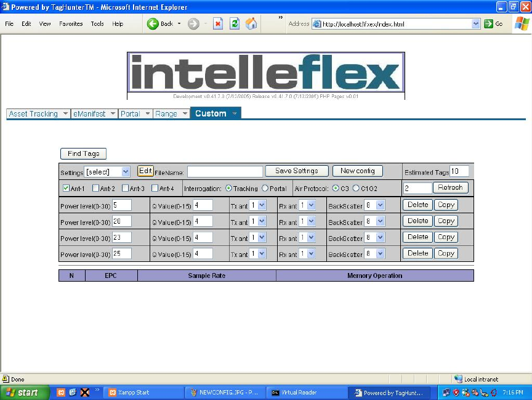Launch the Internet Explorer quick launch icon
Image resolution: width=532 pixels, height=400 pixels.
pos(73,393)
